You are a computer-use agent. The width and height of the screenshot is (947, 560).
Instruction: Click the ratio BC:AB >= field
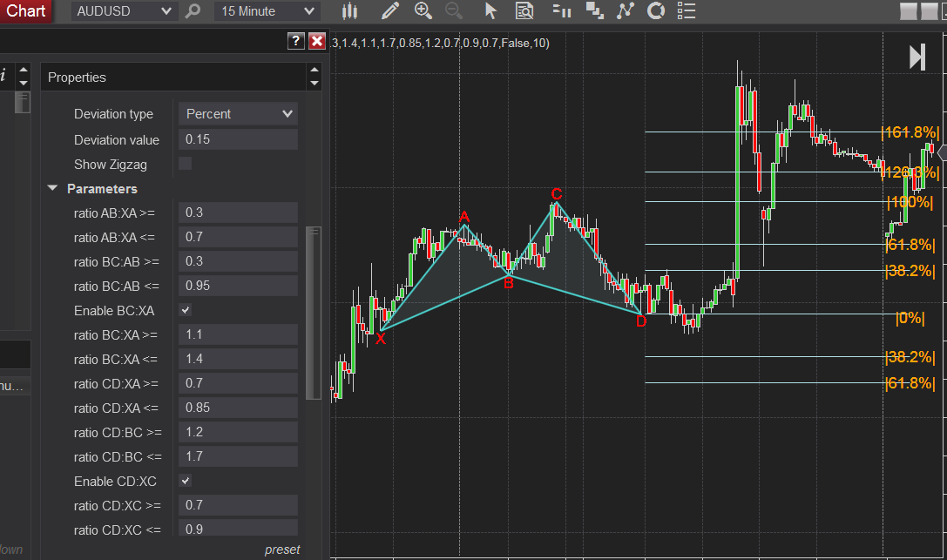[x=238, y=261]
